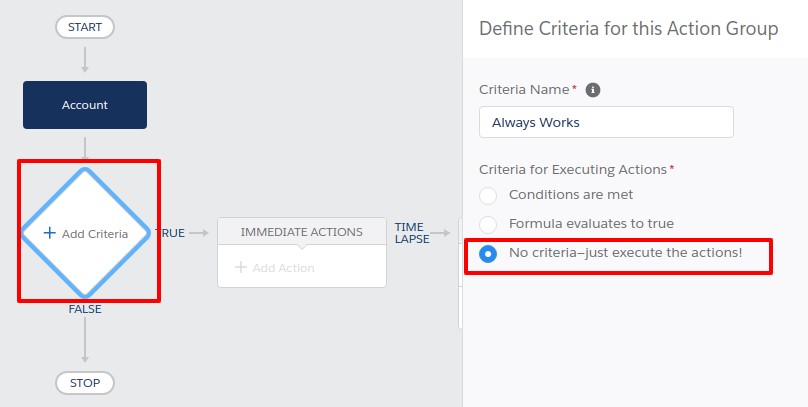This screenshot has height=407, width=808.
Task: Click the "Define Criteria for this Action Group" heading
Action: click(628, 29)
